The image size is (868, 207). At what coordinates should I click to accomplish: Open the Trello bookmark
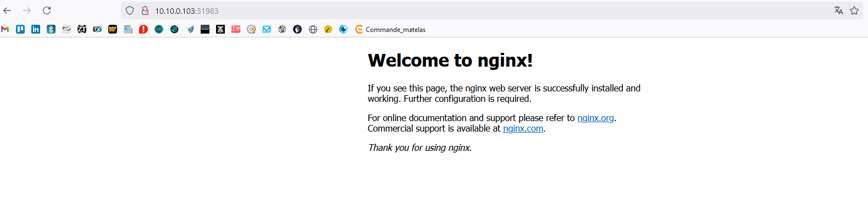20,29
